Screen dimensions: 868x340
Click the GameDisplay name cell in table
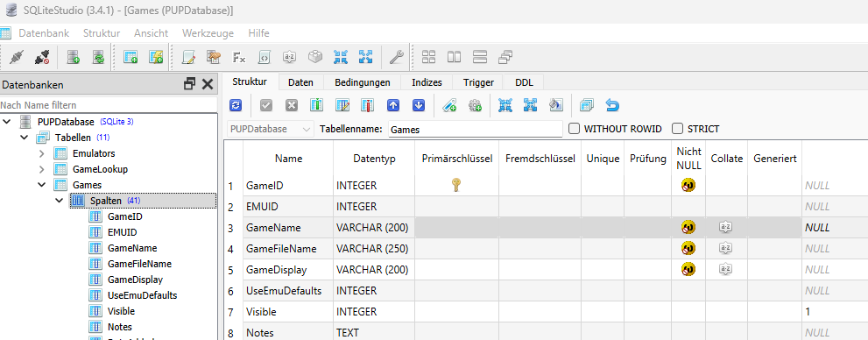(288, 270)
